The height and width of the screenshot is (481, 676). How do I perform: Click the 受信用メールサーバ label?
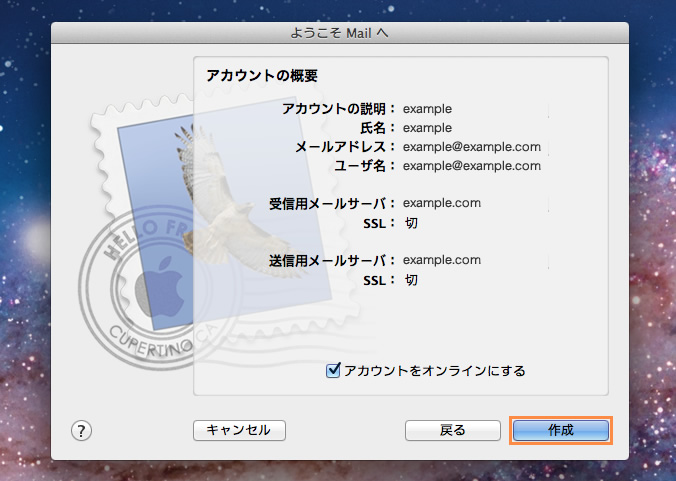332,203
